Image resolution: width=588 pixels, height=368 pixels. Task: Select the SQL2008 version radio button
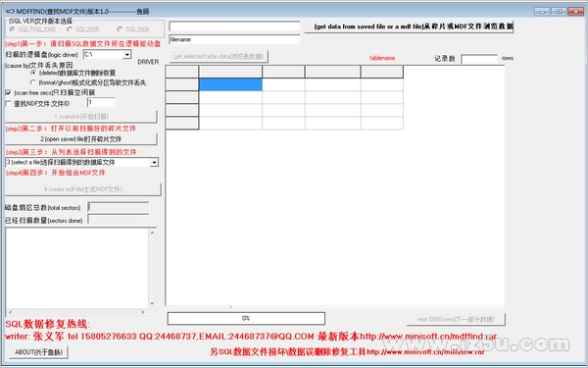point(120,29)
